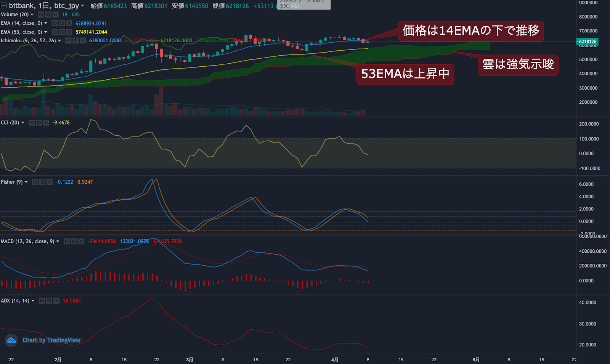Collapse the legend via top-left box icon

4,6
